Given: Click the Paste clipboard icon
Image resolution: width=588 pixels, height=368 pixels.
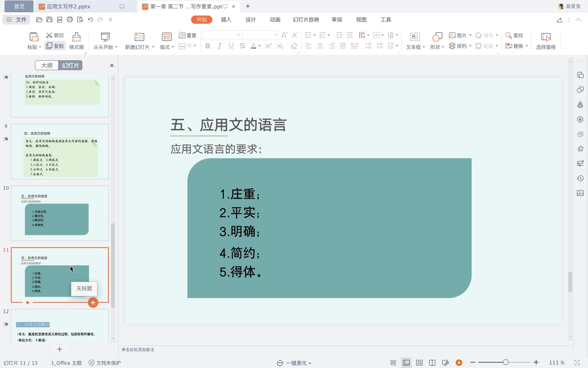Looking at the screenshot, I should tap(34, 37).
